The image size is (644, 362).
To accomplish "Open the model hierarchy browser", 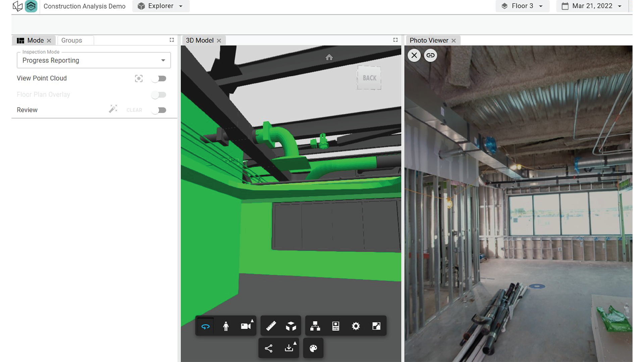I will [x=315, y=326].
